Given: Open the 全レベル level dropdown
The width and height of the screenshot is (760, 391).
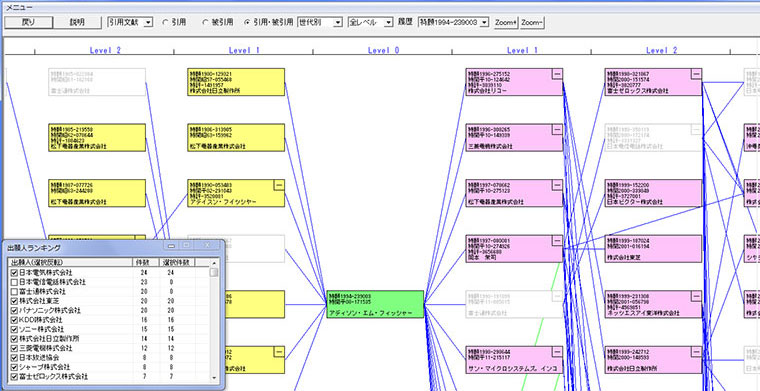Looking at the screenshot, I should click(x=370, y=22).
